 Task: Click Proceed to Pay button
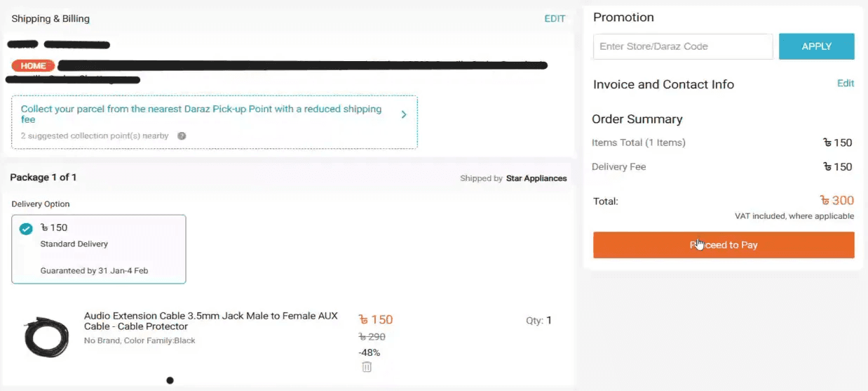point(724,245)
